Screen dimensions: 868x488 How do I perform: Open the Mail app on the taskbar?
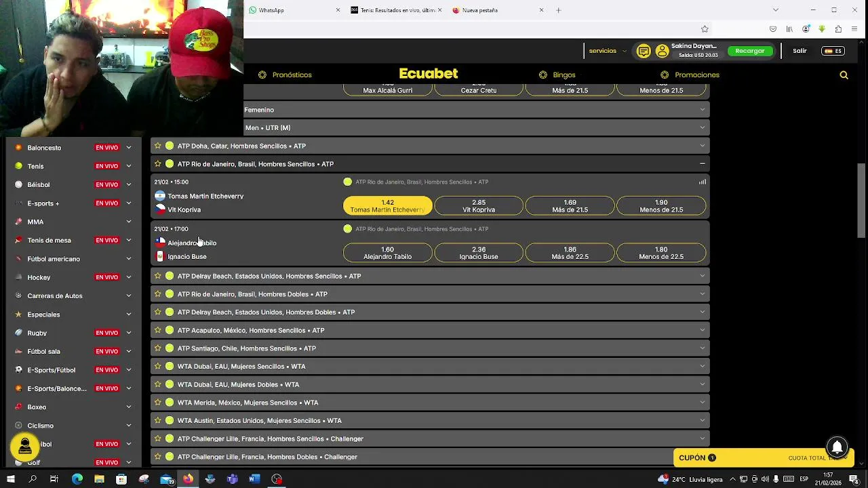point(166,479)
